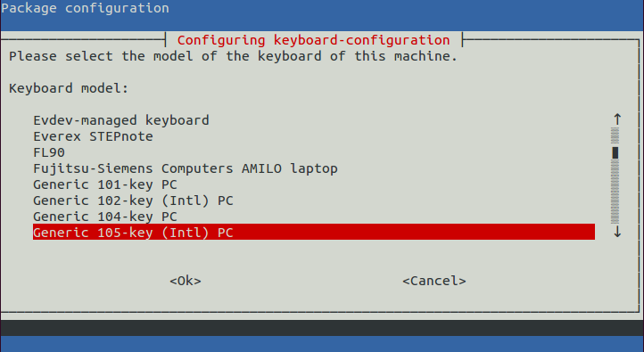Click scrollbar track below the thumb
This screenshot has height=352, width=644.
pos(615,192)
